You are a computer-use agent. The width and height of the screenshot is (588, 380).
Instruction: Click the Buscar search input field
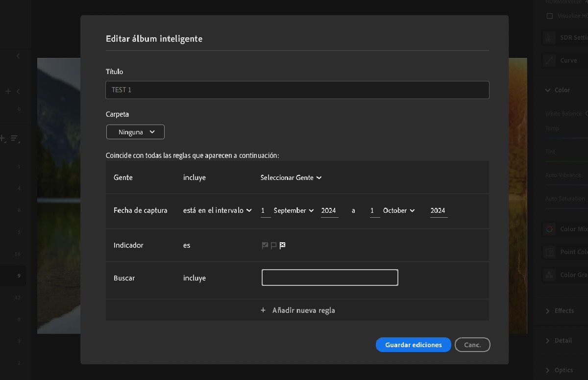tap(330, 278)
